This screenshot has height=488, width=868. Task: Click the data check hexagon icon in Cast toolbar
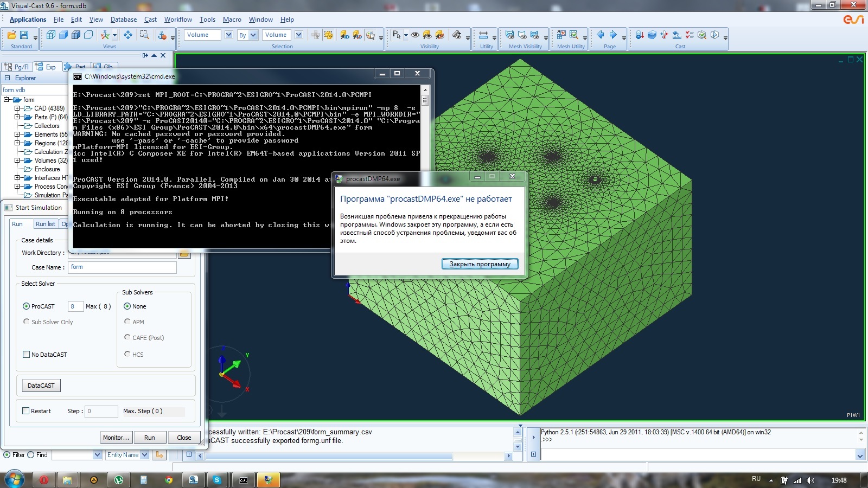point(702,35)
